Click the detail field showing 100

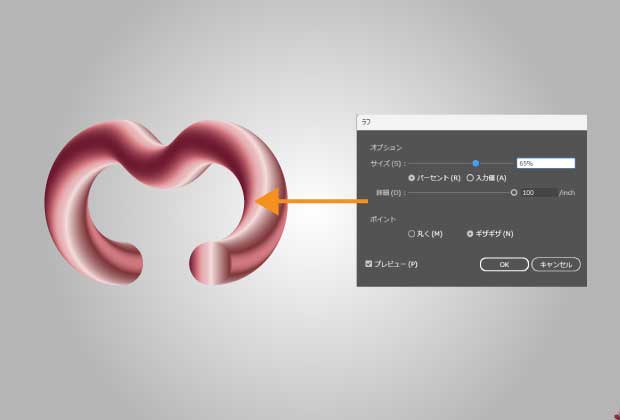point(538,192)
